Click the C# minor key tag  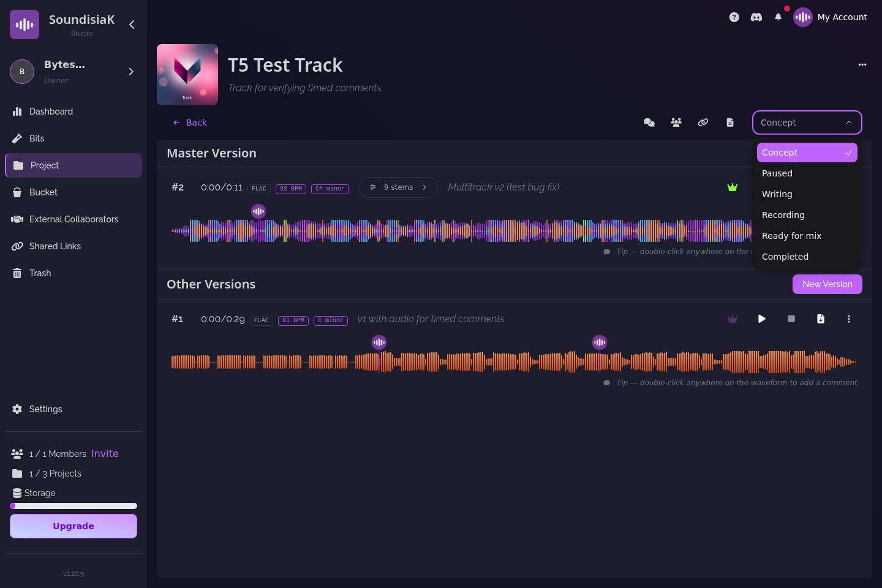[x=330, y=189]
